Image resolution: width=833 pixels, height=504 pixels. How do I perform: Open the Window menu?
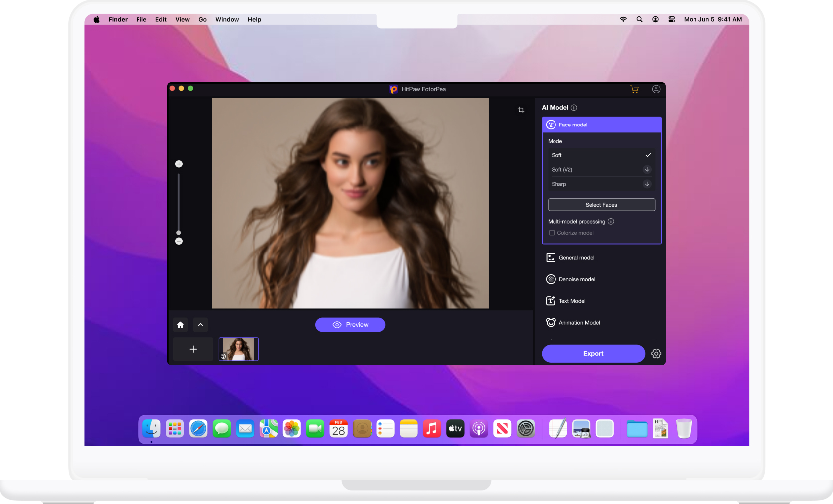[227, 19]
